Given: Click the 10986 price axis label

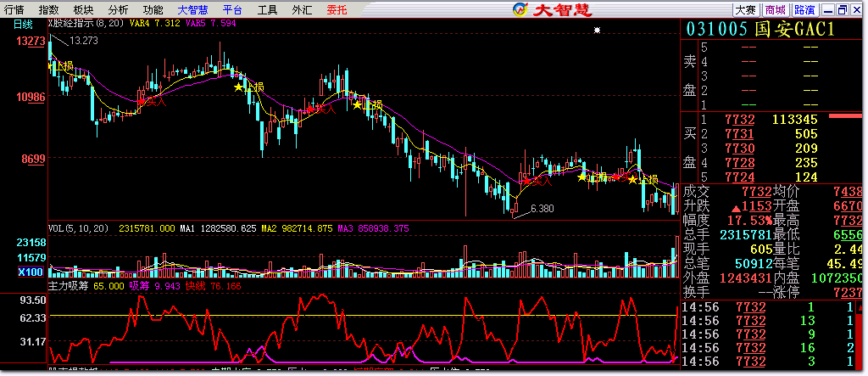Looking at the screenshot, I should [31, 97].
